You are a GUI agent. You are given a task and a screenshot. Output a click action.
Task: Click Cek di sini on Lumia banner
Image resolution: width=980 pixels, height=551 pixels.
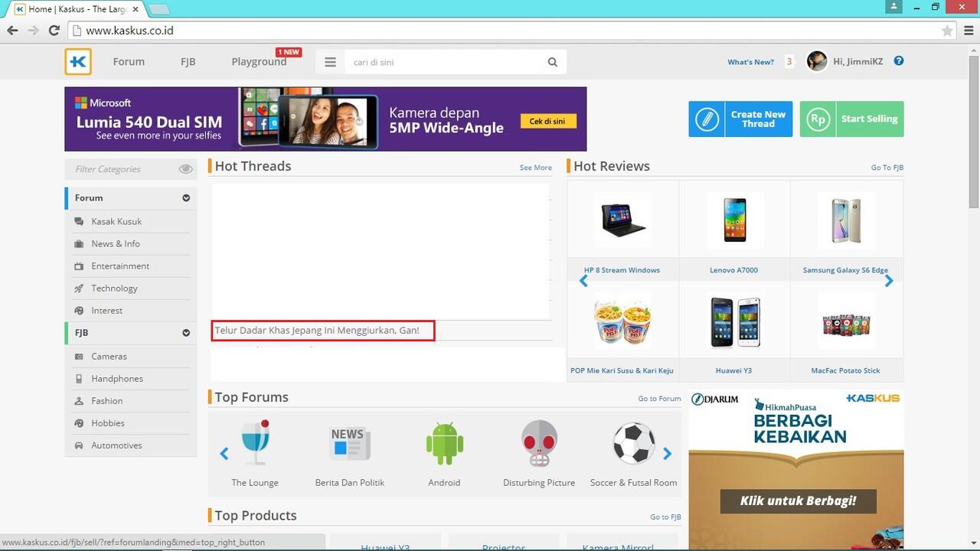click(x=547, y=121)
